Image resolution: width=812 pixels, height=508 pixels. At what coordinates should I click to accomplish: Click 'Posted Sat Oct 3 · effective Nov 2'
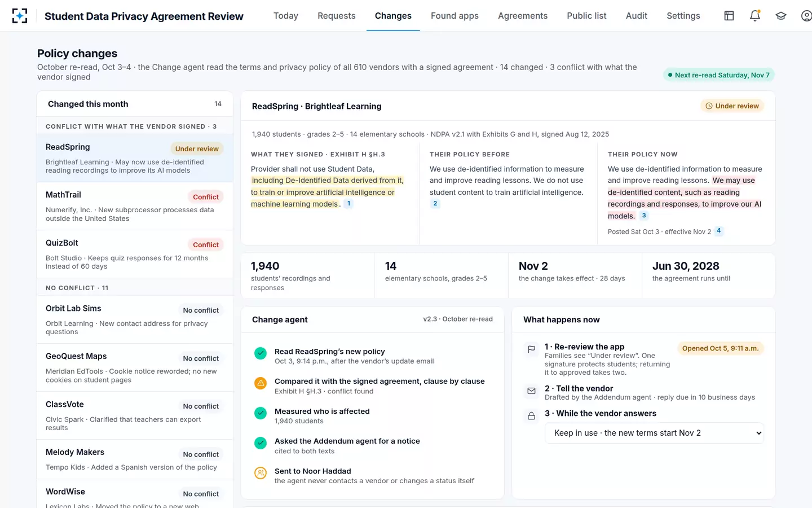pyautogui.click(x=659, y=232)
